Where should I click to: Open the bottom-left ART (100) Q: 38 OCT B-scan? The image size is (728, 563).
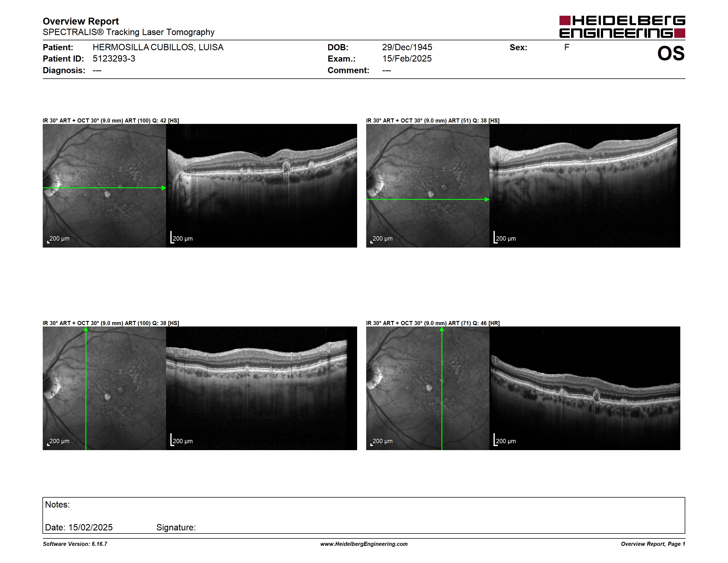point(261,388)
